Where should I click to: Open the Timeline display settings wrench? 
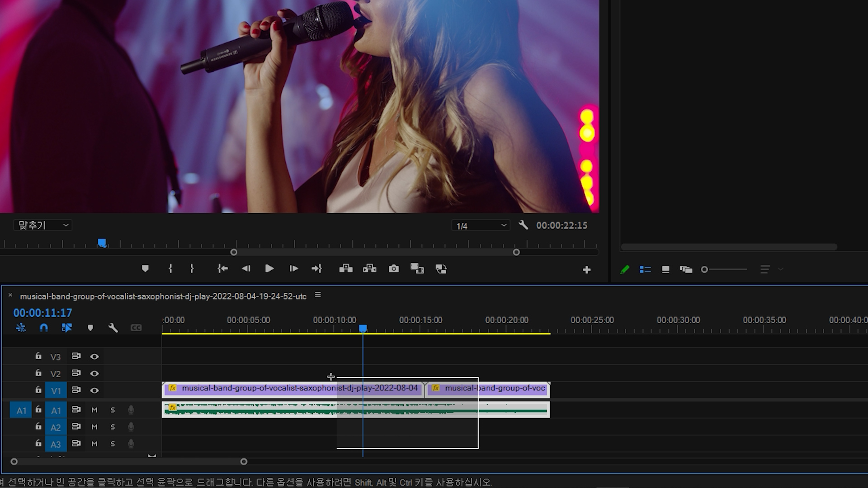[x=113, y=328]
